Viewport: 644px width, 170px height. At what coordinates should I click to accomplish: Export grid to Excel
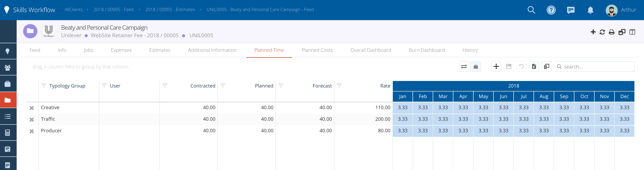[x=534, y=67]
